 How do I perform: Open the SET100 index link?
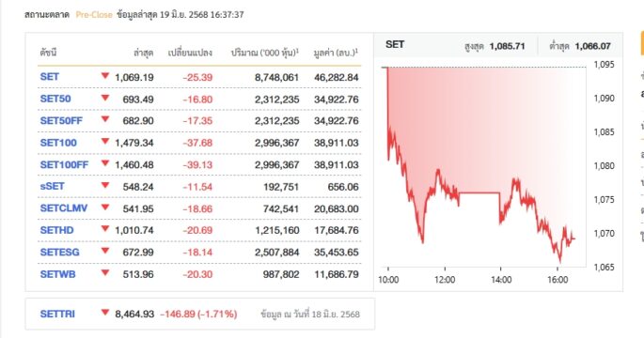[x=58, y=143]
